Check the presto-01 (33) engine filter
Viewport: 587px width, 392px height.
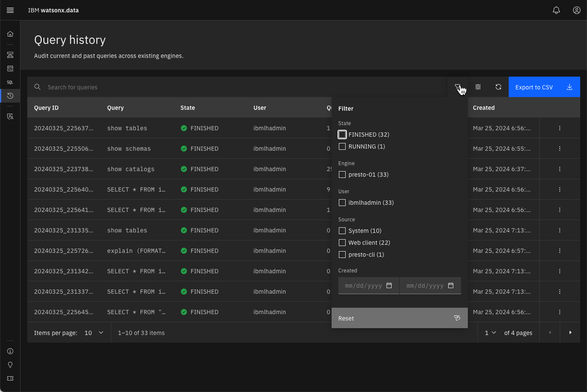click(x=342, y=175)
